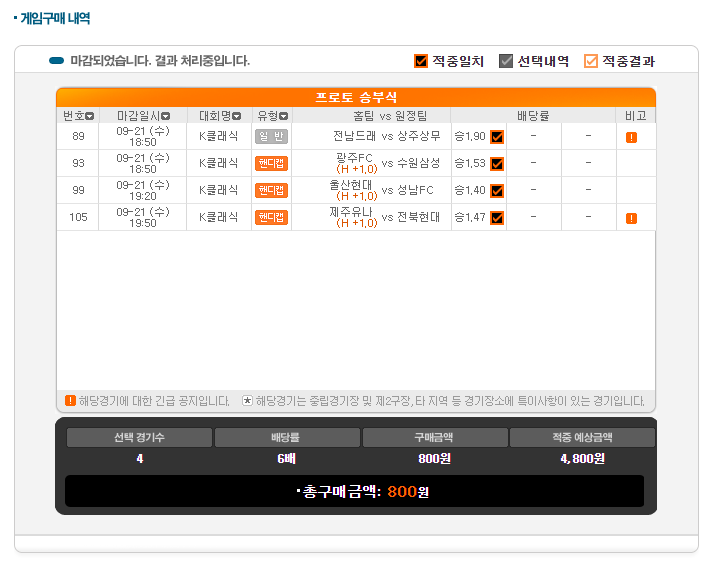
Task: Click the 핸디캡 badge on match 93
Action: click(271, 164)
